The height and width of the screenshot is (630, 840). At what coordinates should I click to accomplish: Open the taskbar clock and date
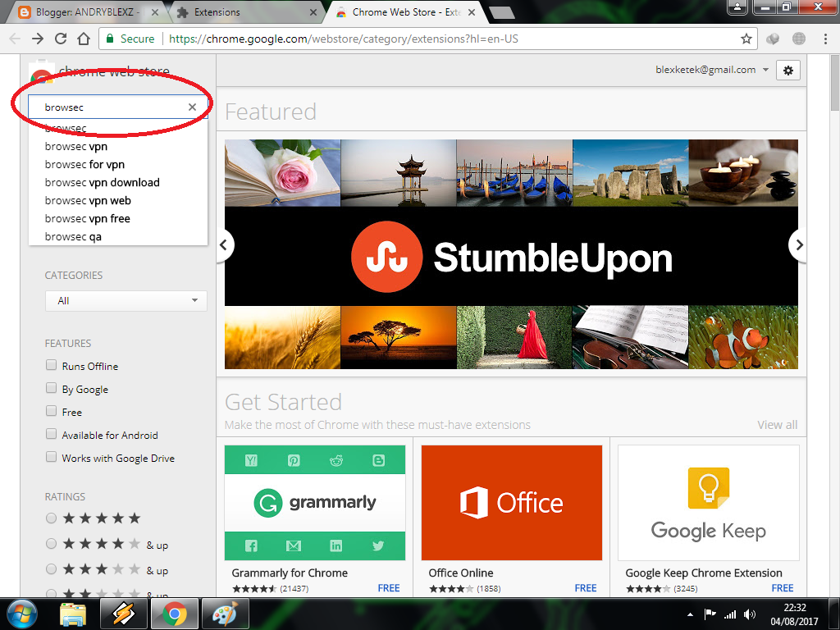click(x=794, y=614)
